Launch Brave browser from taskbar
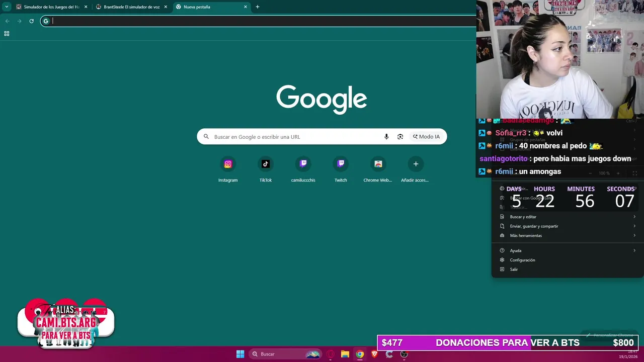 pos(374,354)
